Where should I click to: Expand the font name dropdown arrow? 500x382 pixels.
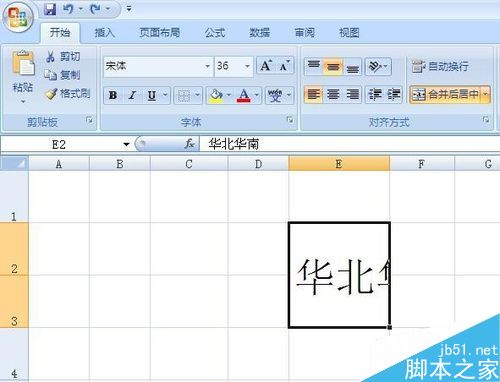pos(208,66)
